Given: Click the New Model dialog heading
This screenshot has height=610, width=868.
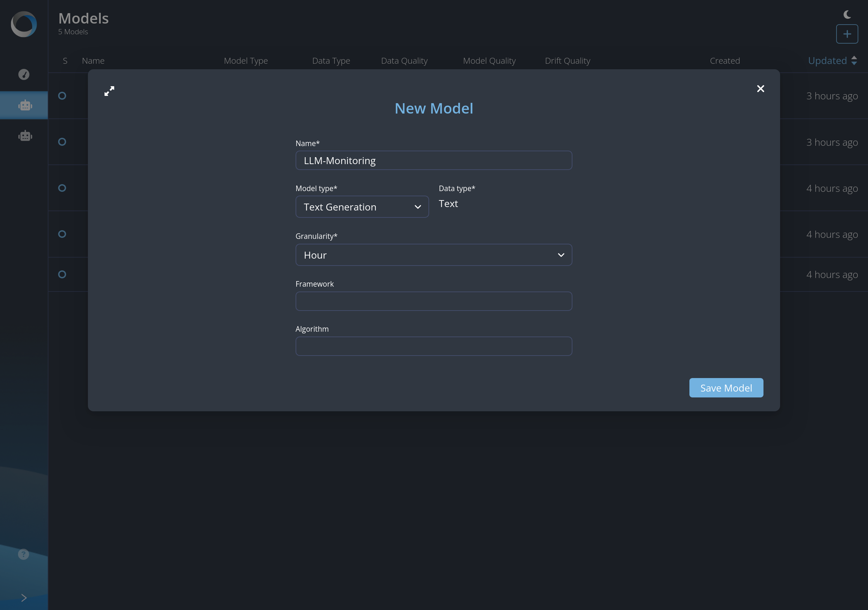Looking at the screenshot, I should (x=434, y=108).
